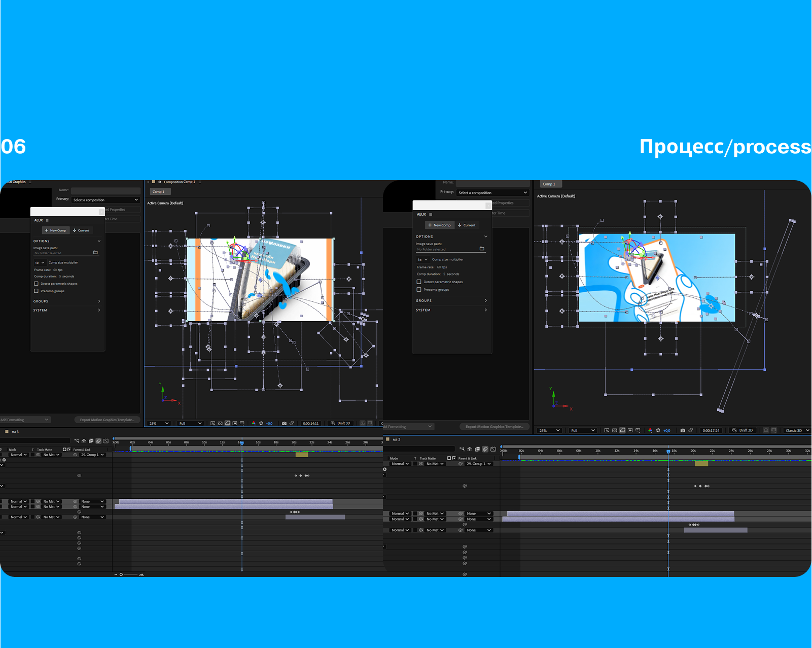
Task: Click shy layers icon in right timeline
Action: [x=470, y=449]
